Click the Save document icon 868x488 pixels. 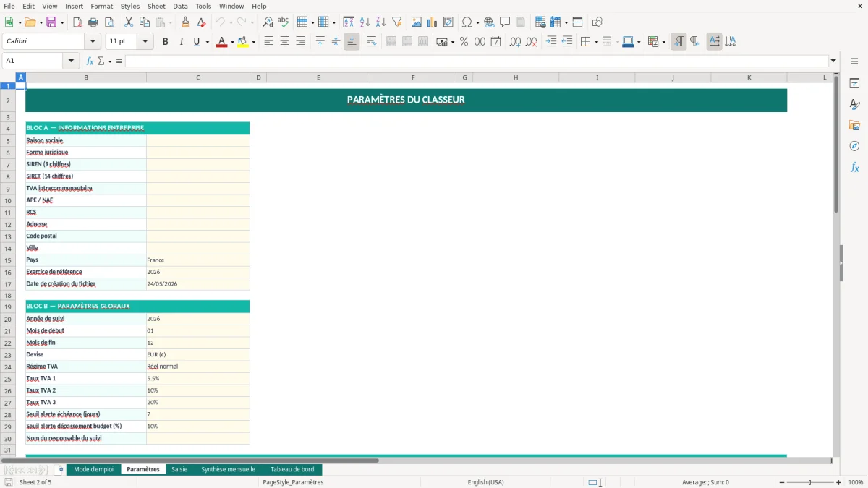coord(51,22)
